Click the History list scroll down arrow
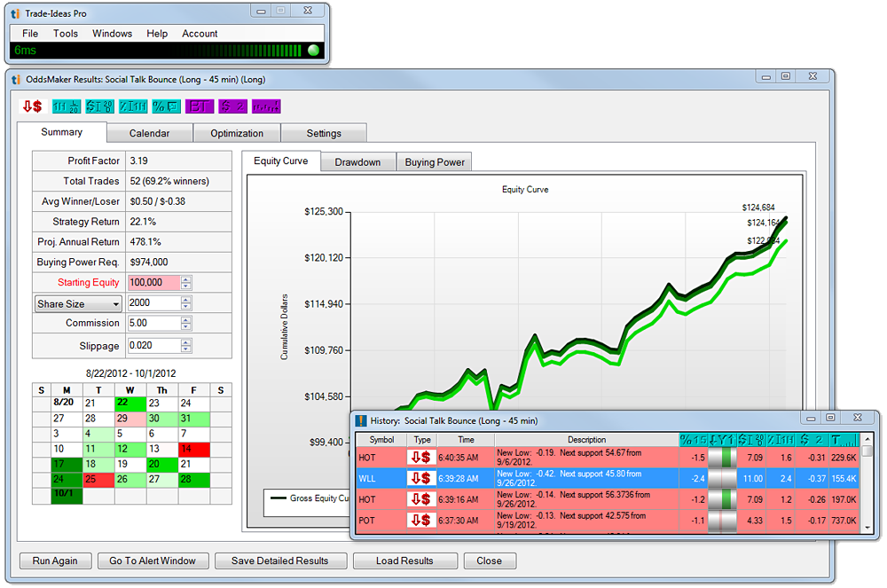887x588 pixels. pyautogui.click(x=867, y=528)
